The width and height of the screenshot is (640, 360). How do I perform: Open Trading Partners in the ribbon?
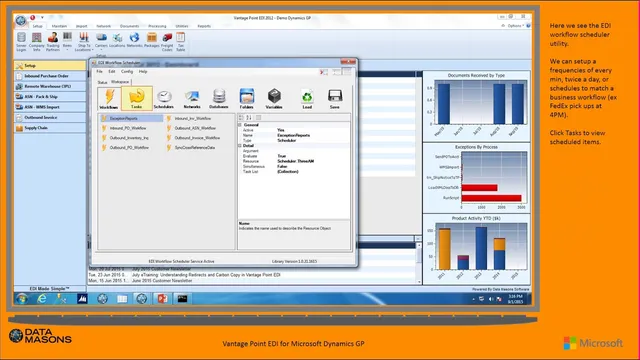tap(53, 42)
